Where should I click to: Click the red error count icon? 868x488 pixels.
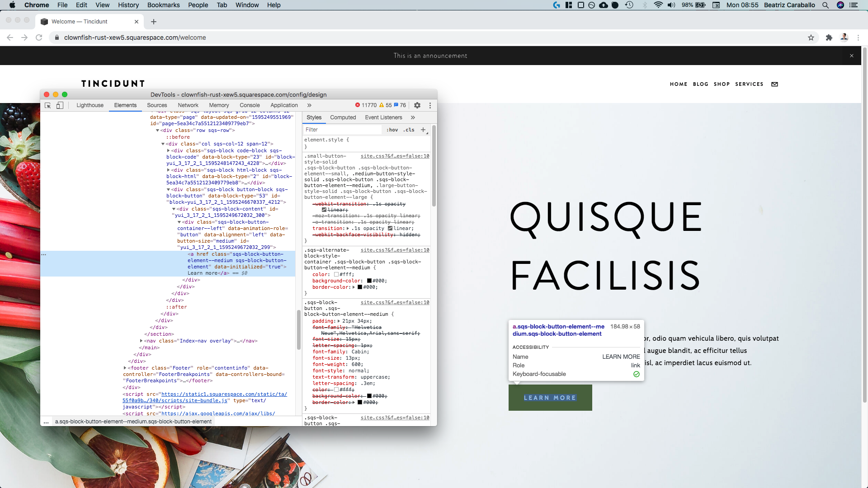358,105
